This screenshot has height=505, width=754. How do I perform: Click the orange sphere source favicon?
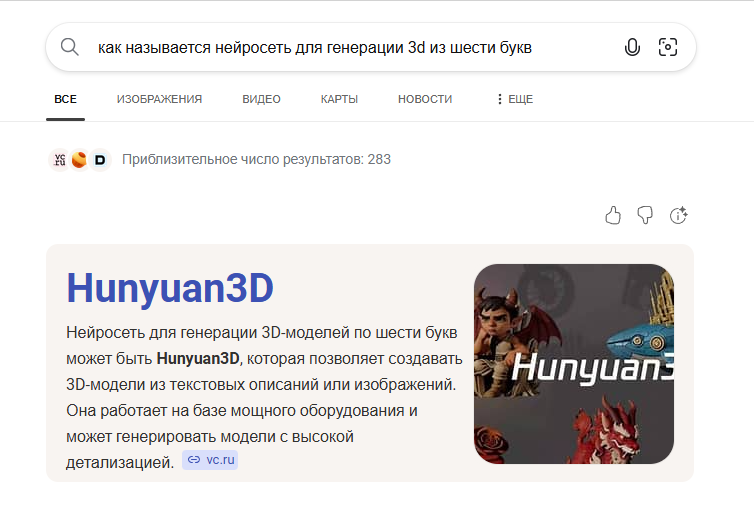(x=79, y=160)
